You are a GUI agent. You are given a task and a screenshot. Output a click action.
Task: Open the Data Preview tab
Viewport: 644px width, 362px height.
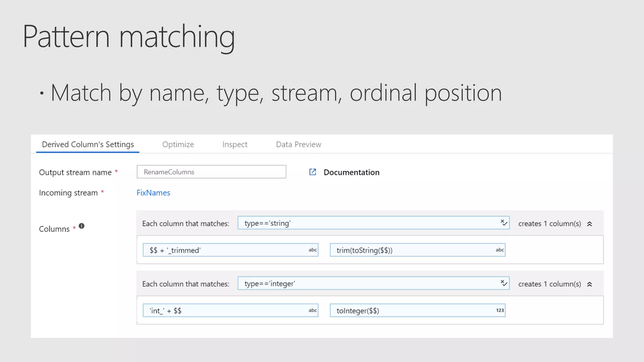[298, 145]
